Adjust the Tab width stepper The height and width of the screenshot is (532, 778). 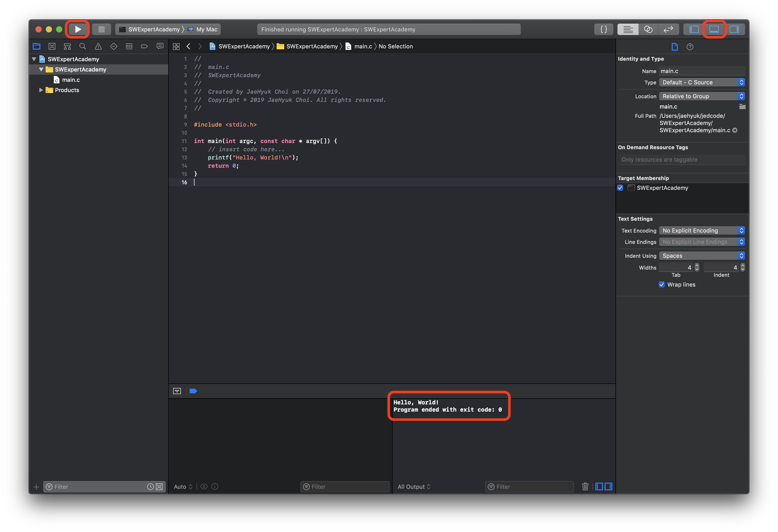(x=697, y=267)
